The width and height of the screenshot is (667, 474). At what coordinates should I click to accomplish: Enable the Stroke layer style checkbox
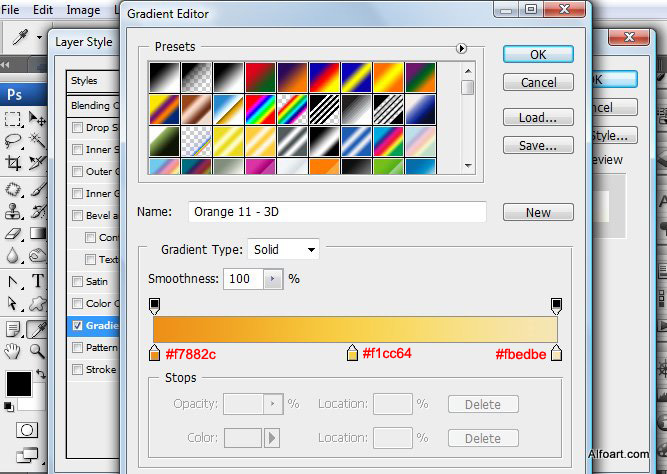77,369
